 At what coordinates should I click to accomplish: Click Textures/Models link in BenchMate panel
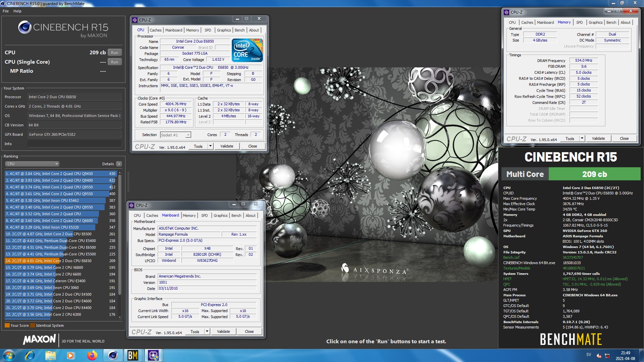point(517,268)
